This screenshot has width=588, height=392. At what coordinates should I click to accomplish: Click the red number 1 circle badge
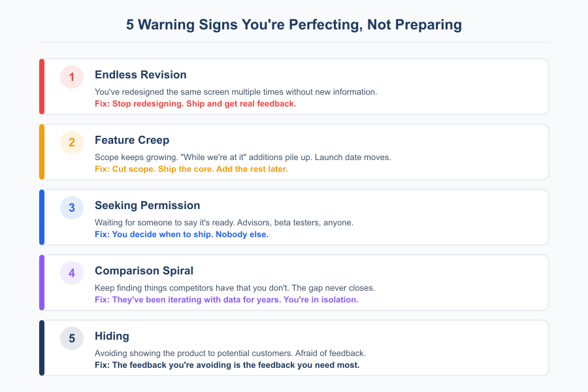[72, 77]
